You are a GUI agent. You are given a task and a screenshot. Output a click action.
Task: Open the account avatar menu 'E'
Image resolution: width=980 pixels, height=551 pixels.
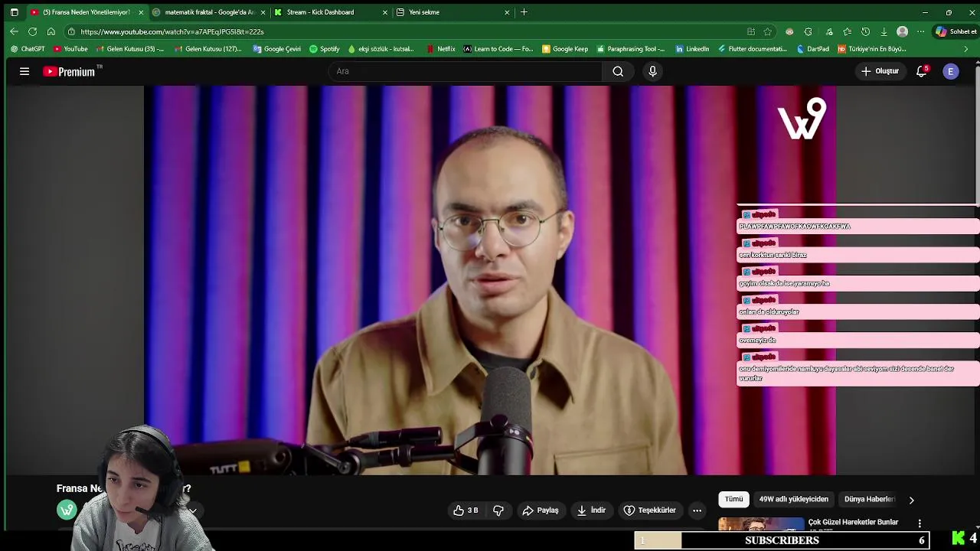[x=951, y=71]
